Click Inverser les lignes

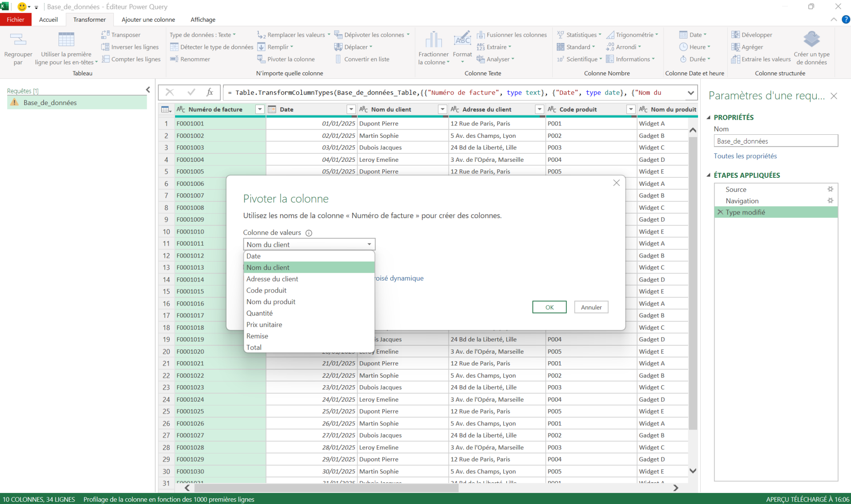(x=130, y=47)
